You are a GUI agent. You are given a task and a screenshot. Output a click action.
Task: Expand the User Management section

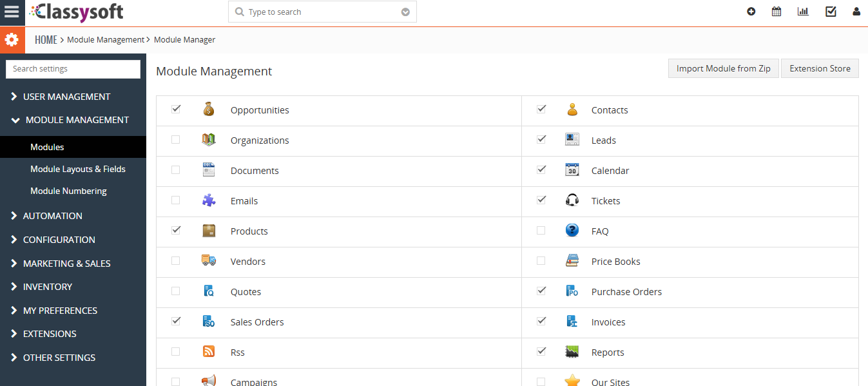(66, 97)
